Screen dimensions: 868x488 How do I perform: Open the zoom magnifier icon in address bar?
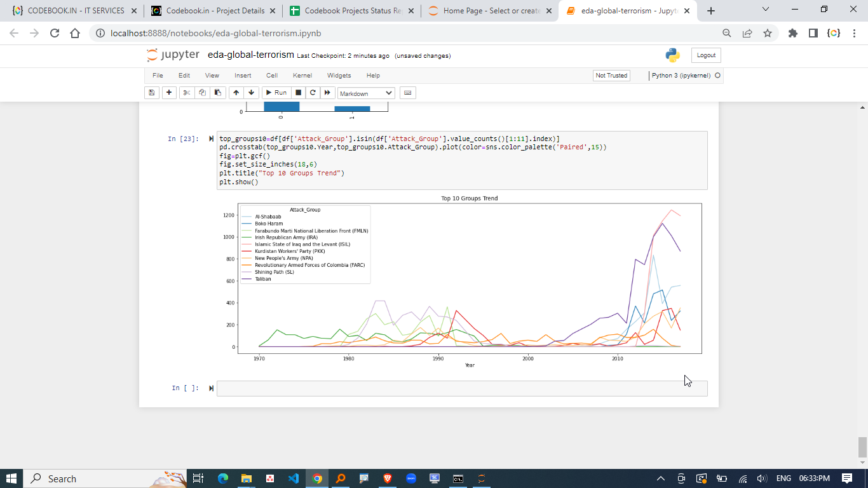click(x=727, y=33)
